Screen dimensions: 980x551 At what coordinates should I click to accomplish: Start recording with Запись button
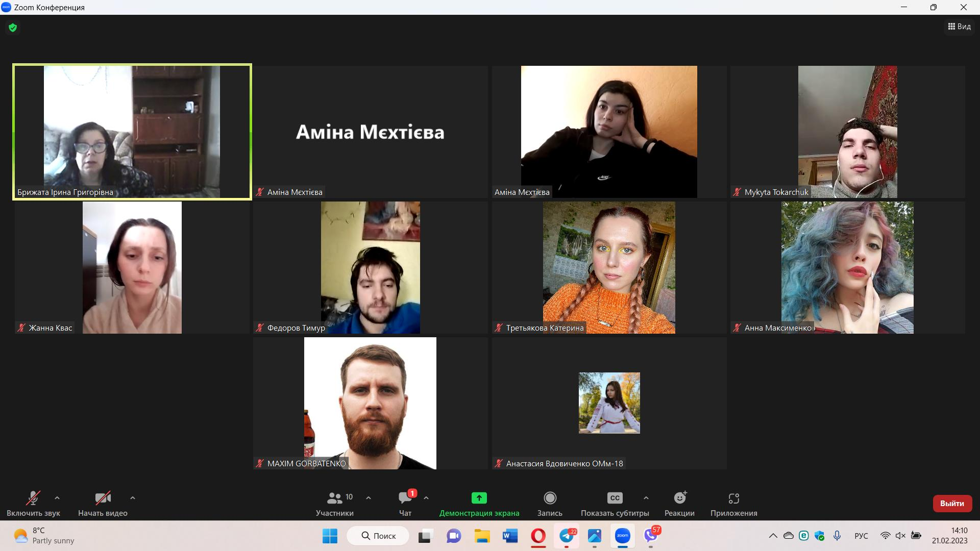pyautogui.click(x=550, y=503)
